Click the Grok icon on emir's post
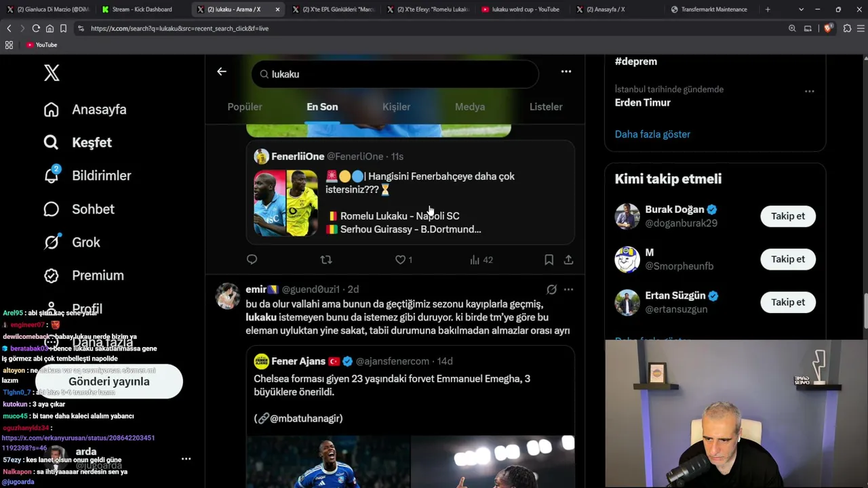 551,289
